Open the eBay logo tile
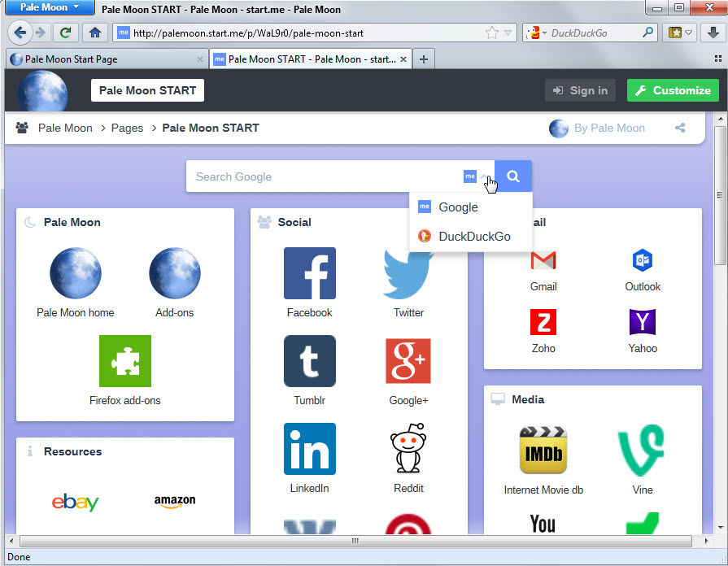Image resolution: width=728 pixels, height=566 pixels. [75, 502]
